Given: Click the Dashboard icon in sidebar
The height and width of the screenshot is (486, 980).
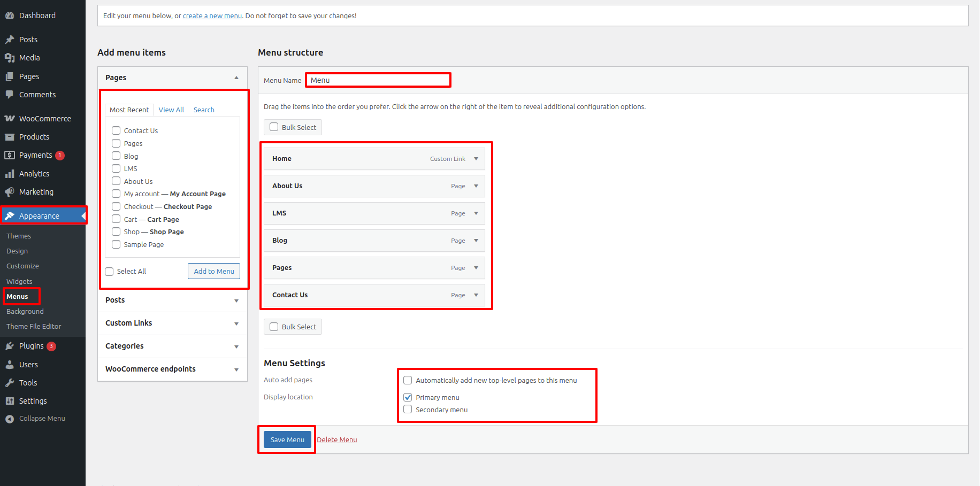Looking at the screenshot, I should [10, 16].
